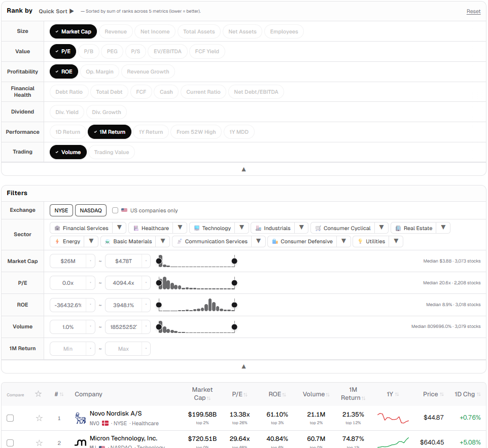The width and height of the screenshot is (488, 448).
Task: Toggle the P/E rank metric
Action: (x=63, y=51)
